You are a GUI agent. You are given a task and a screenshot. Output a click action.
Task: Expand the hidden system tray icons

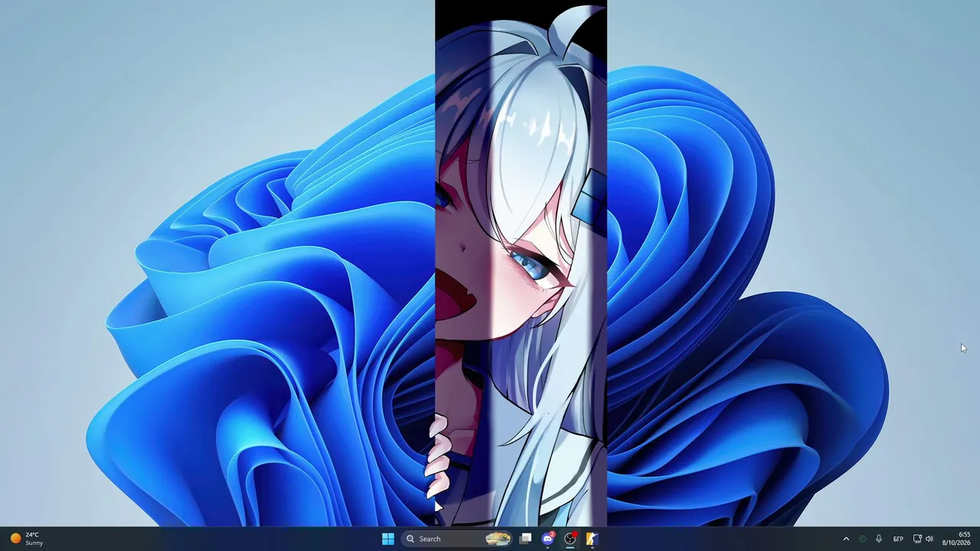(x=846, y=539)
